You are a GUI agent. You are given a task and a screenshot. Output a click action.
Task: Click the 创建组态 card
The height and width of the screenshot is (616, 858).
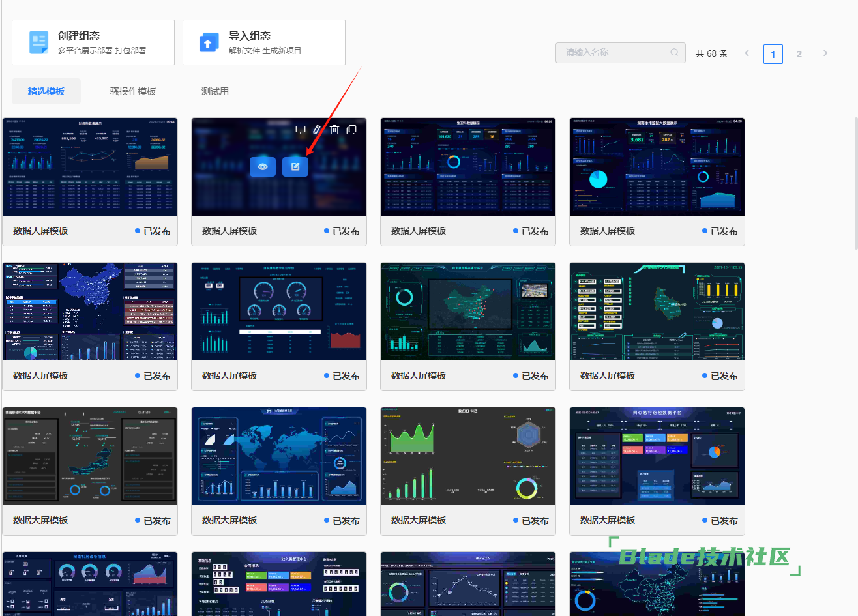(x=93, y=42)
